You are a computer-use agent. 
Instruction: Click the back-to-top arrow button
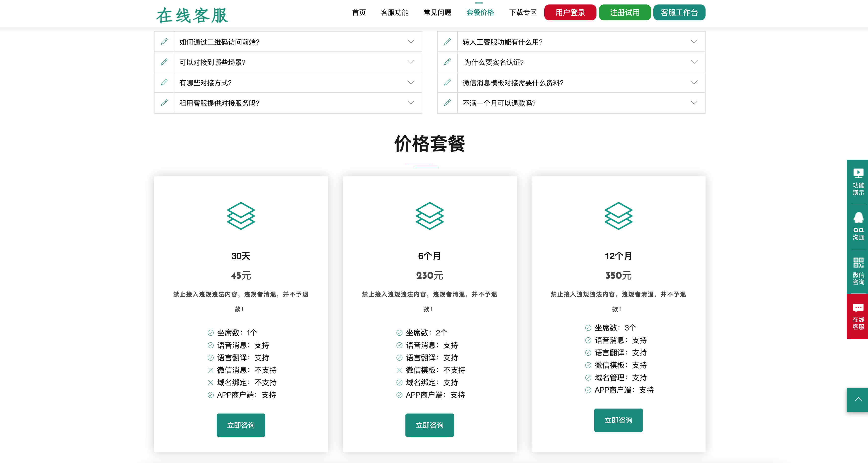click(x=858, y=400)
